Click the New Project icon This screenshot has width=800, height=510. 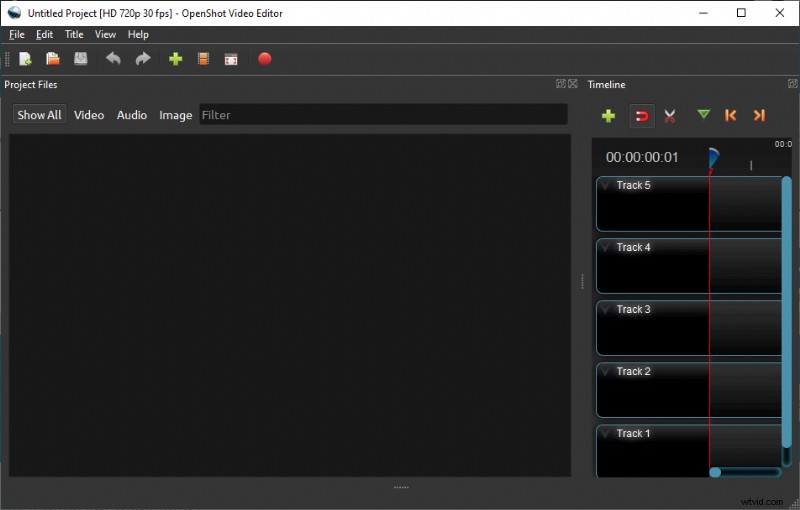tap(25, 59)
